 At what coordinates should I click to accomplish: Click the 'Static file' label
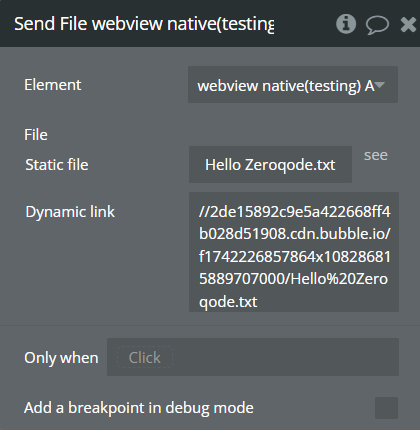click(x=57, y=165)
